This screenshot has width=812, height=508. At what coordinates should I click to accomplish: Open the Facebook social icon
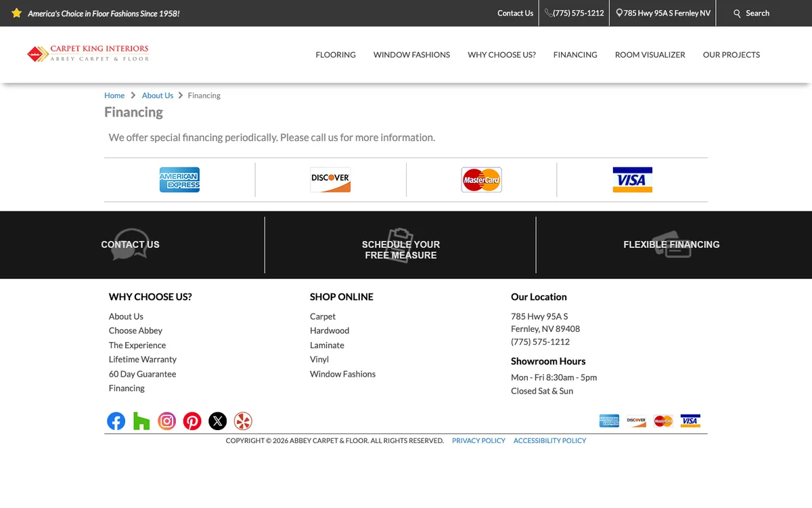(x=116, y=421)
